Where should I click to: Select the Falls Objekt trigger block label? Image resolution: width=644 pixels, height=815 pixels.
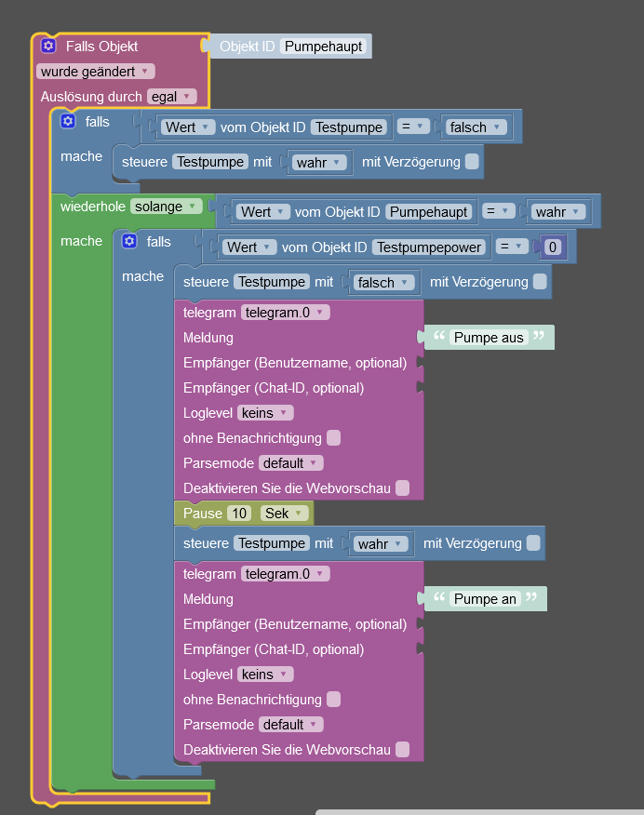[x=101, y=47]
